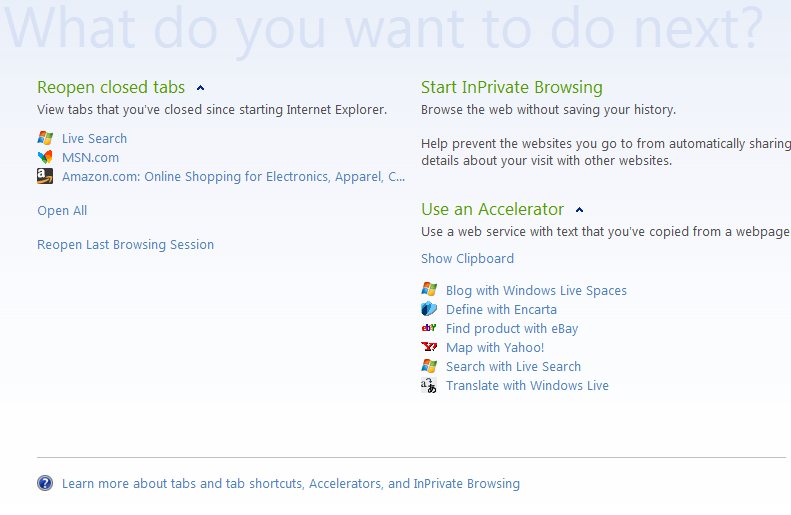Collapse the Use an Accelerator section arrow
791x515 pixels.
(580, 210)
